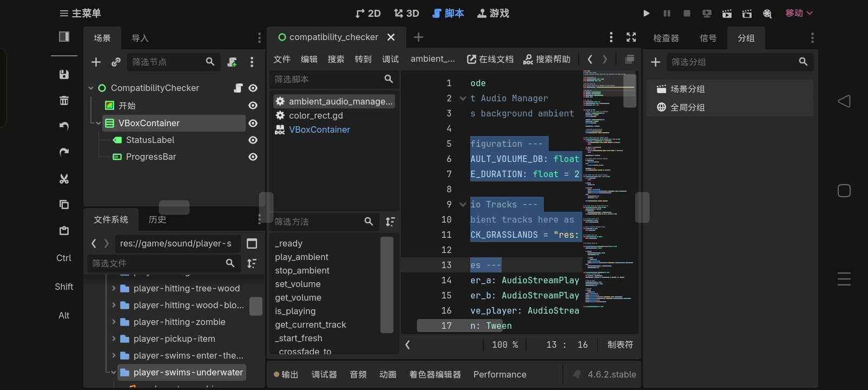Select the StatusLabel node
The height and width of the screenshot is (390, 868).
coord(150,140)
